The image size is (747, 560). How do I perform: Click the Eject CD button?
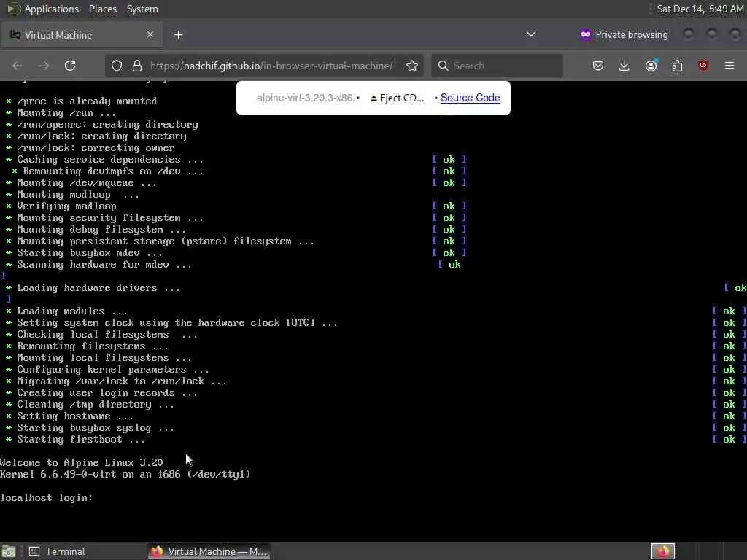pyautogui.click(x=397, y=98)
